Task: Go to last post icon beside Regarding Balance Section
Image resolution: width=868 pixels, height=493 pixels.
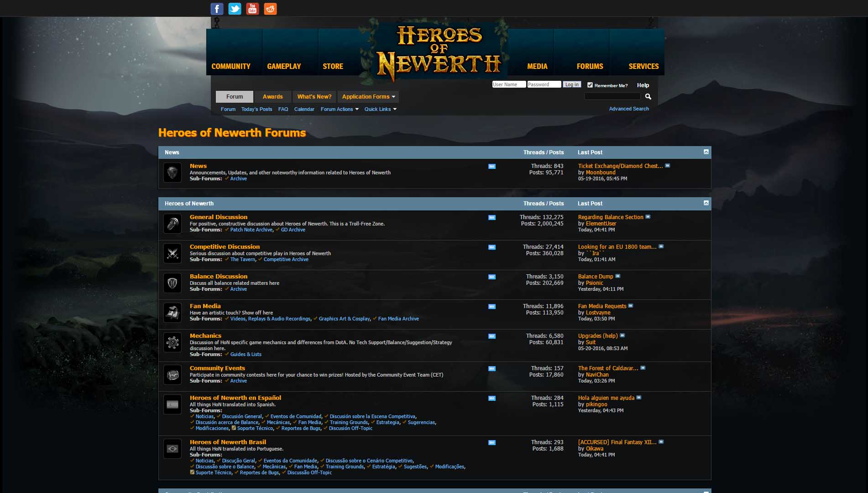Action: tap(648, 217)
